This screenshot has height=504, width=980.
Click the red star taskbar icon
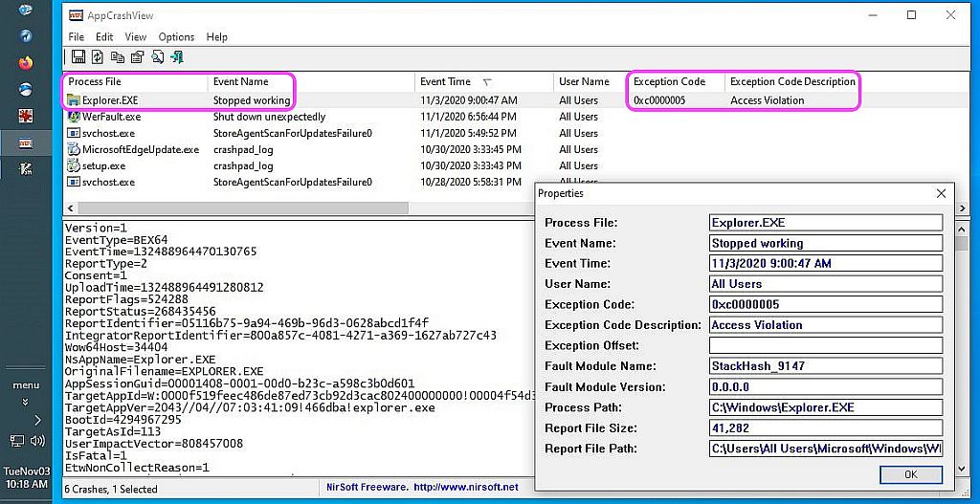[26, 116]
